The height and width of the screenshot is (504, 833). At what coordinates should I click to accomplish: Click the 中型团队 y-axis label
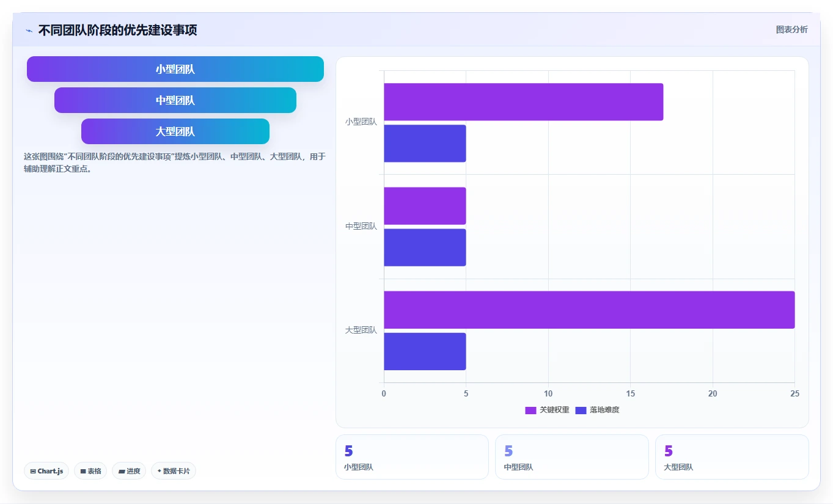(361, 226)
